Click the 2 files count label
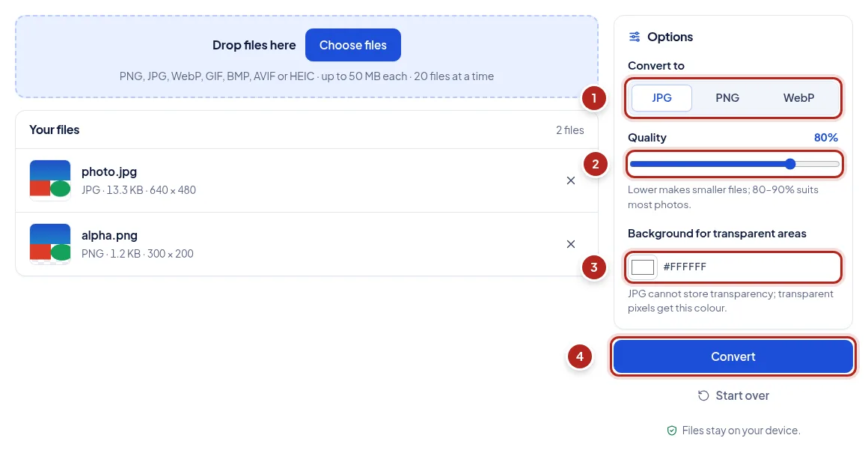868x453 pixels. click(569, 130)
